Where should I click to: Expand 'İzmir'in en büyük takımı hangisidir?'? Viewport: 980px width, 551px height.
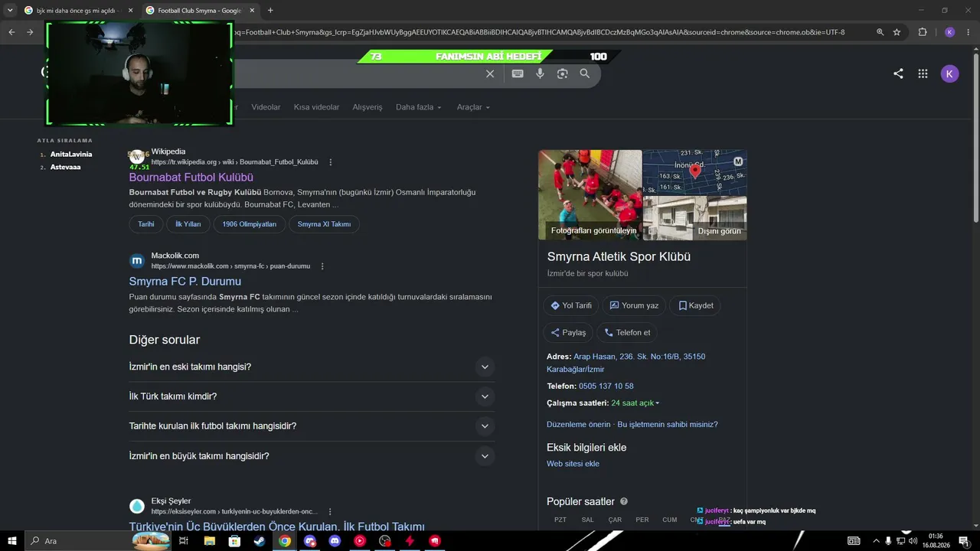click(312, 456)
